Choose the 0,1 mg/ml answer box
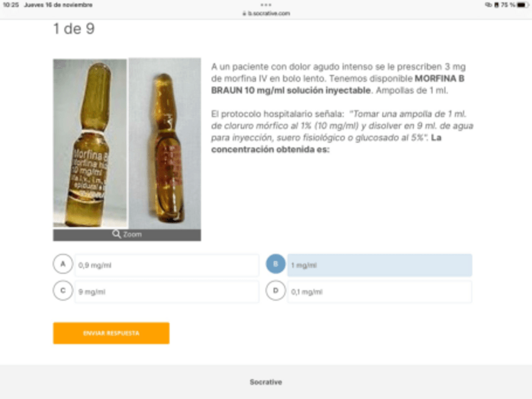The image size is (532, 399). [380, 292]
